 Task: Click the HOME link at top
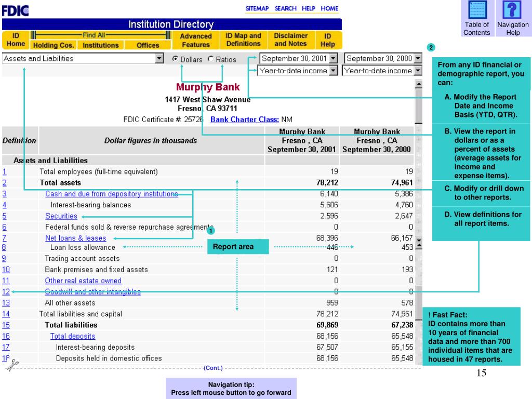tap(329, 8)
